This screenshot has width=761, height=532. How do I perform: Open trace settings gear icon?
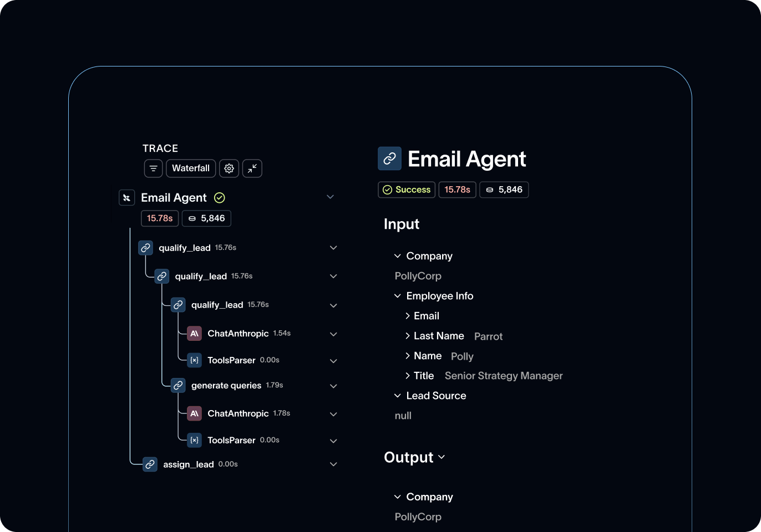[x=229, y=168]
